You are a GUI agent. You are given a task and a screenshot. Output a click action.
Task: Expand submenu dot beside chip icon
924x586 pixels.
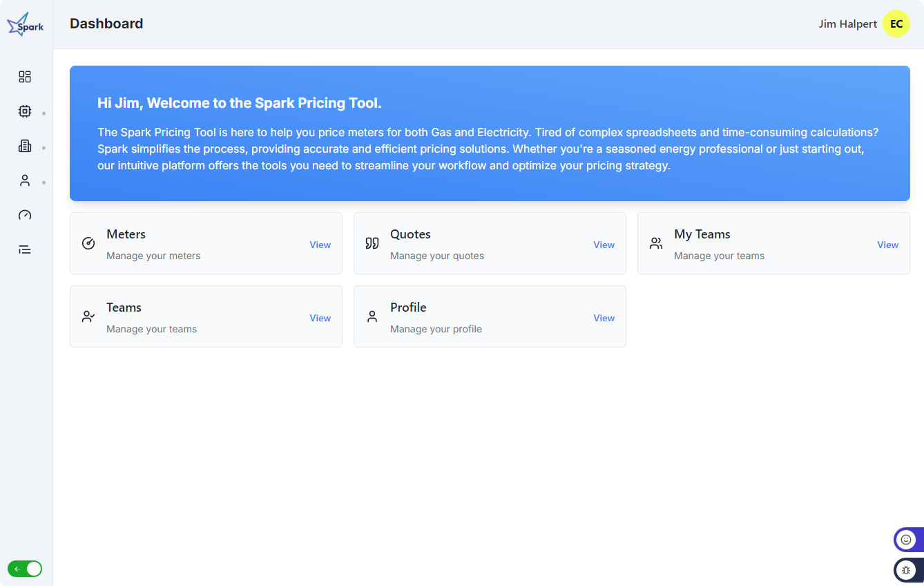pos(44,113)
